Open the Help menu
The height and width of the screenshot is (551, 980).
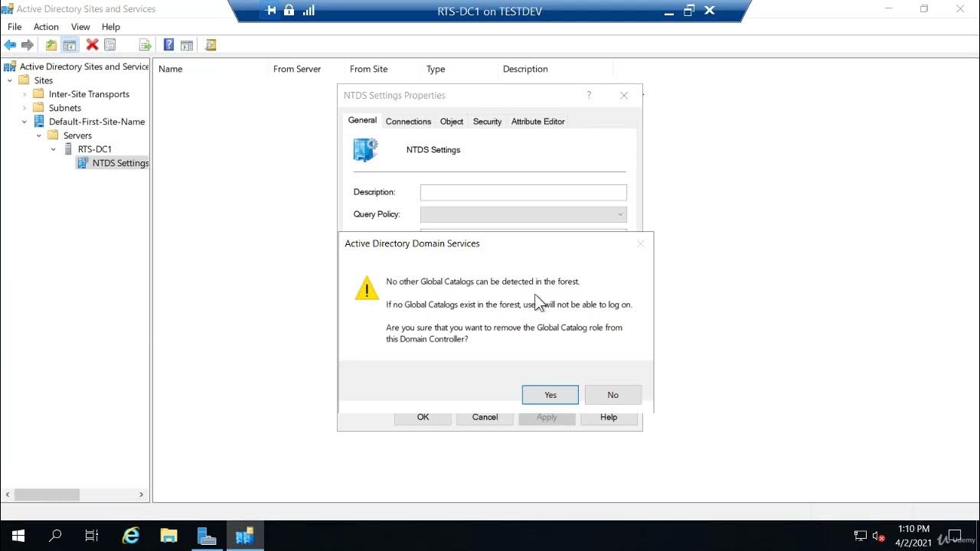point(111,27)
